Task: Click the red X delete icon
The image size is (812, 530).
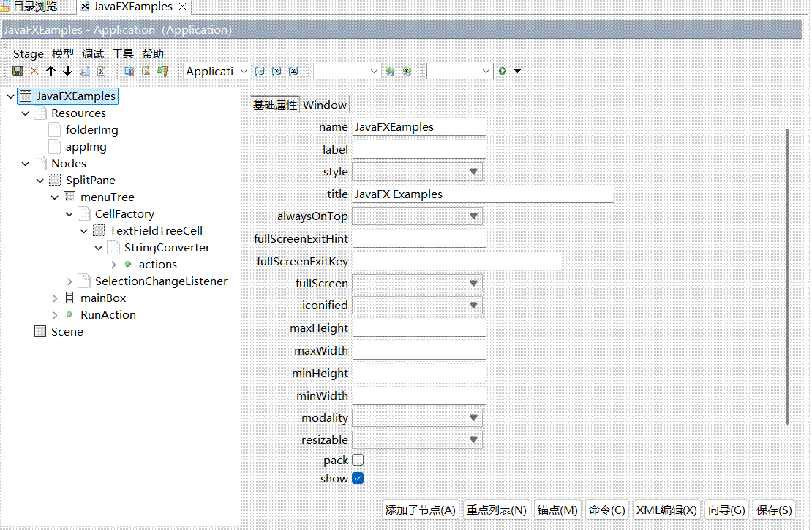Action: point(34,72)
